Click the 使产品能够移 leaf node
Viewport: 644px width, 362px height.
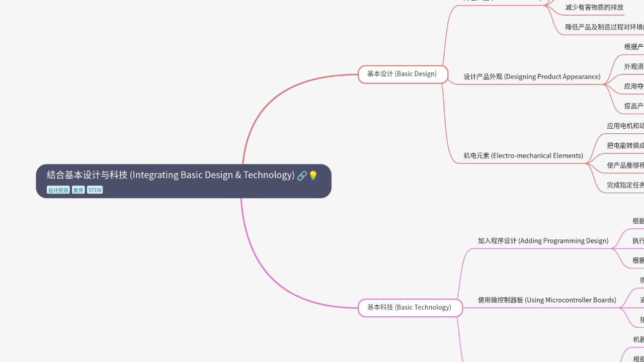[x=625, y=165]
